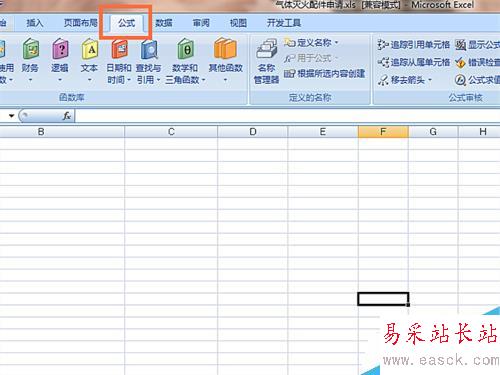Select column D header
The width and height of the screenshot is (500, 375).
(x=253, y=132)
